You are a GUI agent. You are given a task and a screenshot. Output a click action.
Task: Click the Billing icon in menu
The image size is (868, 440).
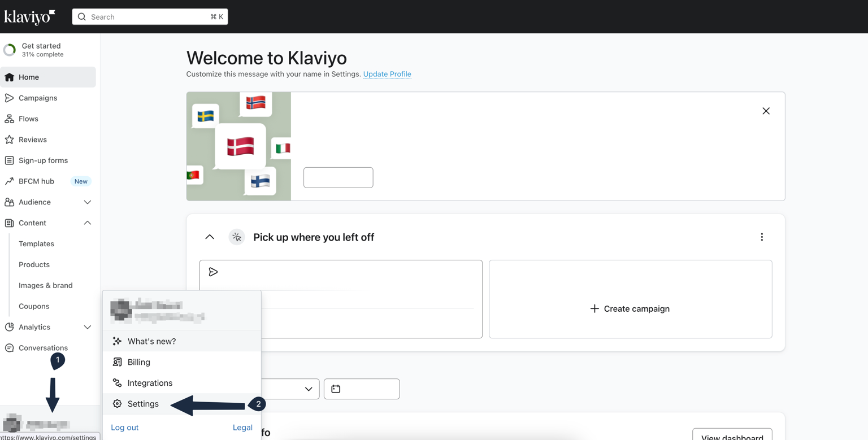(117, 362)
